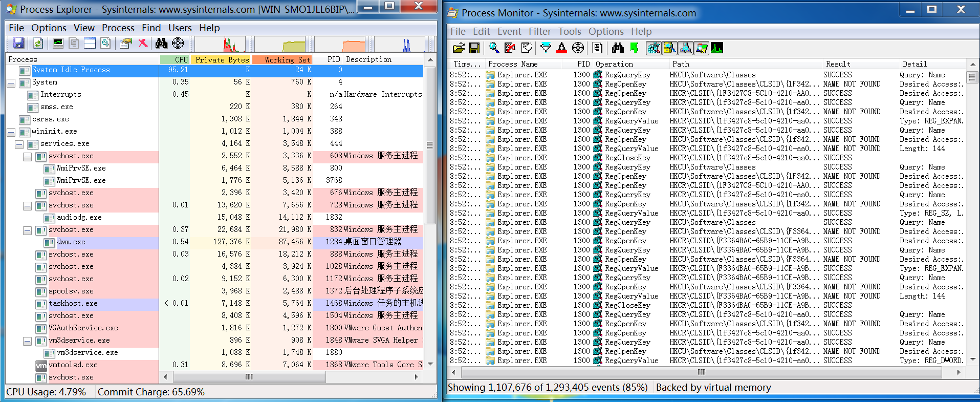Screen dimensions: 980x402
Task: Select the vmtoolsd.exe process row
Action: point(214,365)
